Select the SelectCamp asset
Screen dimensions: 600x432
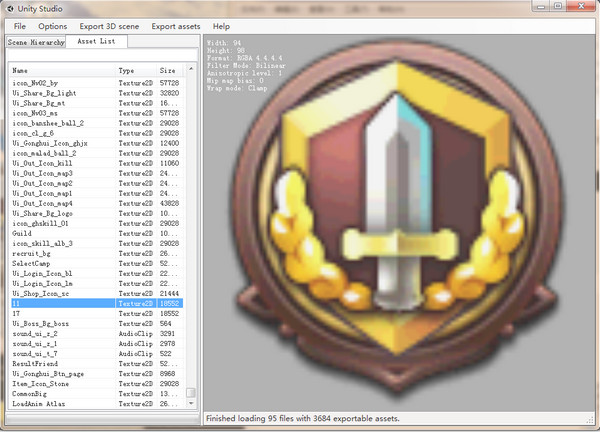97,263
